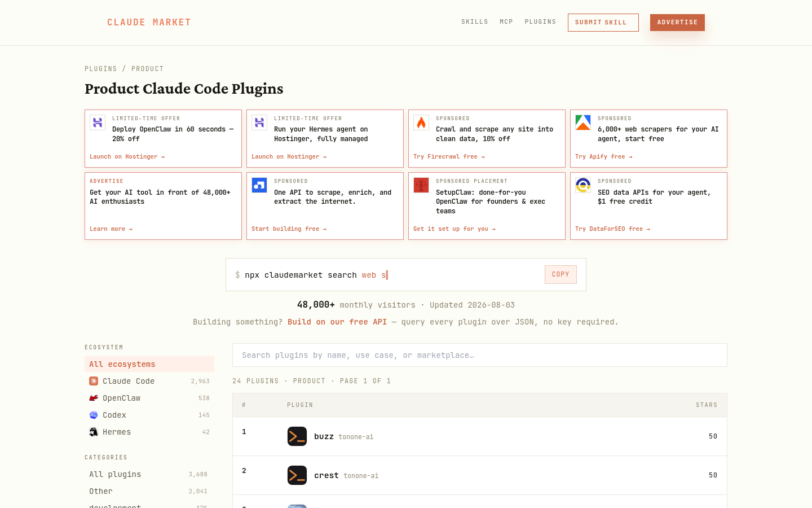Click the plugin search input field
Viewport: 812px width, 508px height.
480,355
